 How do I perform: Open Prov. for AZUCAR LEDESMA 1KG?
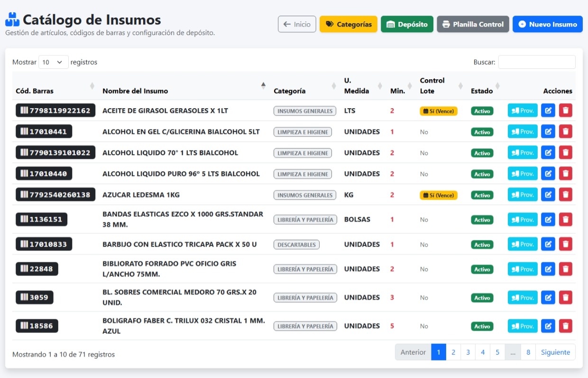(523, 194)
